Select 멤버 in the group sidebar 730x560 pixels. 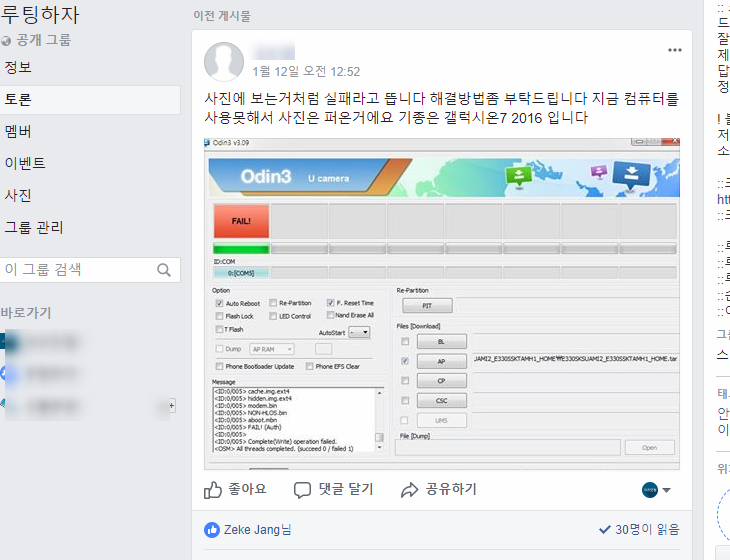18,131
